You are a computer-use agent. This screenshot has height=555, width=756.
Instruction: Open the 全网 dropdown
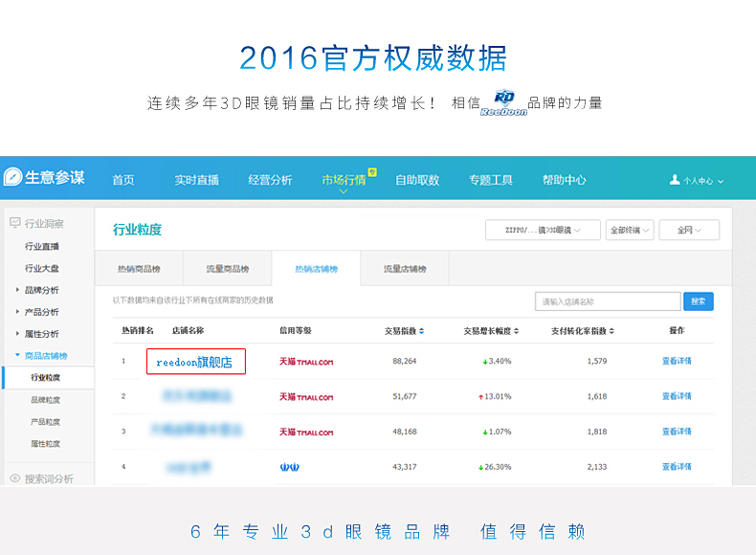[689, 230]
